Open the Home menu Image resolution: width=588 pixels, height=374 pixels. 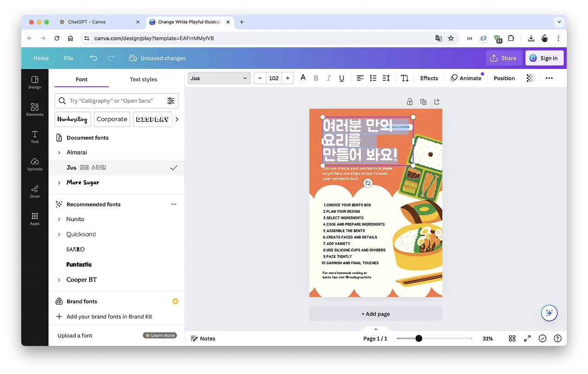[41, 58]
